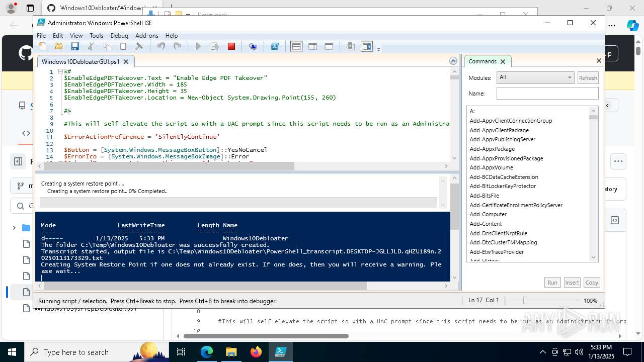Open the Help menu
The image size is (644, 362).
(172, 36)
